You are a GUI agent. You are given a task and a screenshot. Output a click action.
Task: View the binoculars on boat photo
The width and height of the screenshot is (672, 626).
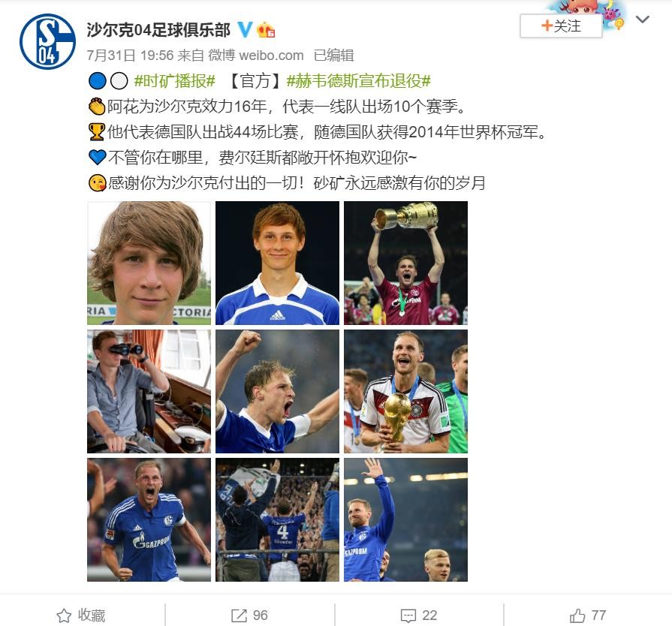[149, 391]
